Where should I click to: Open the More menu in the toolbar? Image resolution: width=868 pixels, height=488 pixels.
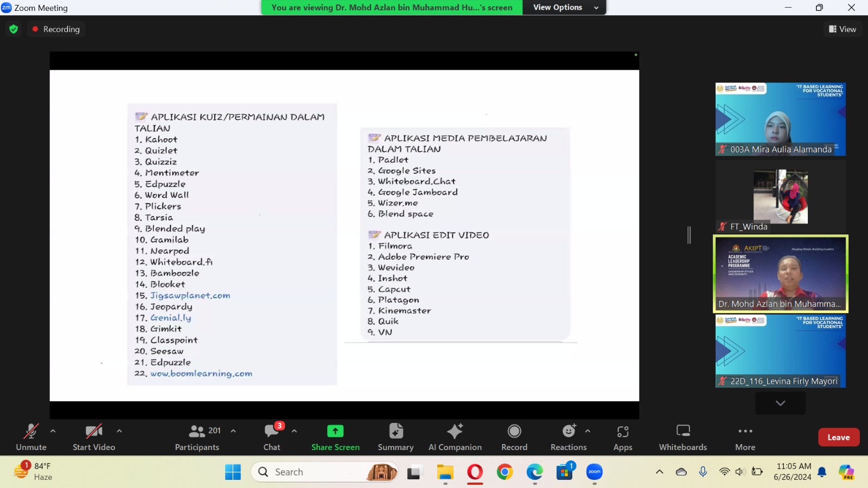745,437
